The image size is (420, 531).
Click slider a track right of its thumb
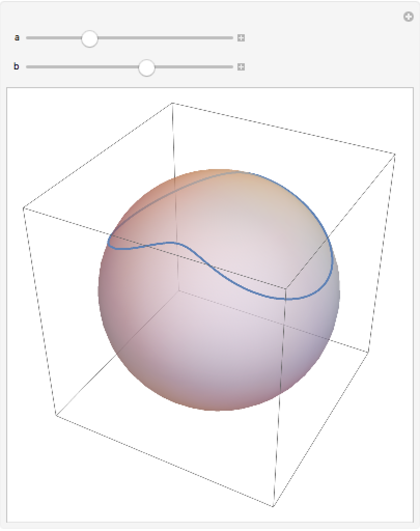166,38
